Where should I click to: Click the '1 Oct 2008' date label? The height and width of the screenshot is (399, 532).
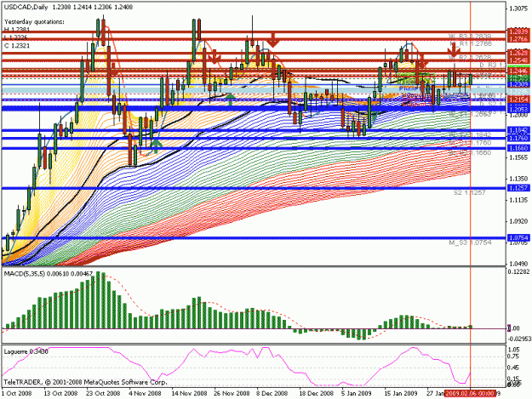[16, 393]
